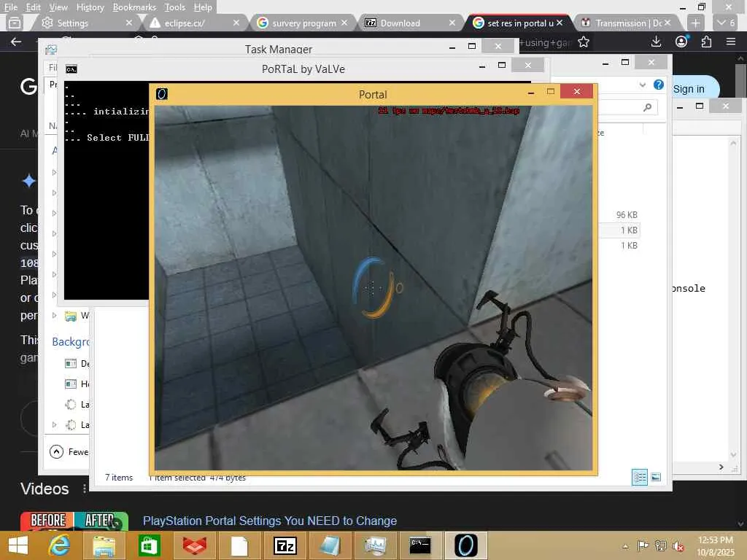Switch to the Portal game taskbar icon
This screenshot has width=747, height=560.
pyautogui.click(x=465, y=545)
